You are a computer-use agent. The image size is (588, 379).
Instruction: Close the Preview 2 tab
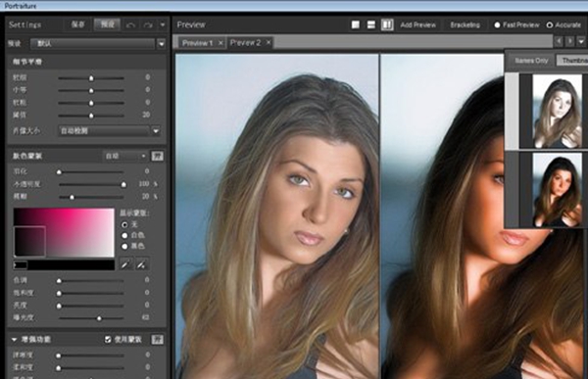269,42
